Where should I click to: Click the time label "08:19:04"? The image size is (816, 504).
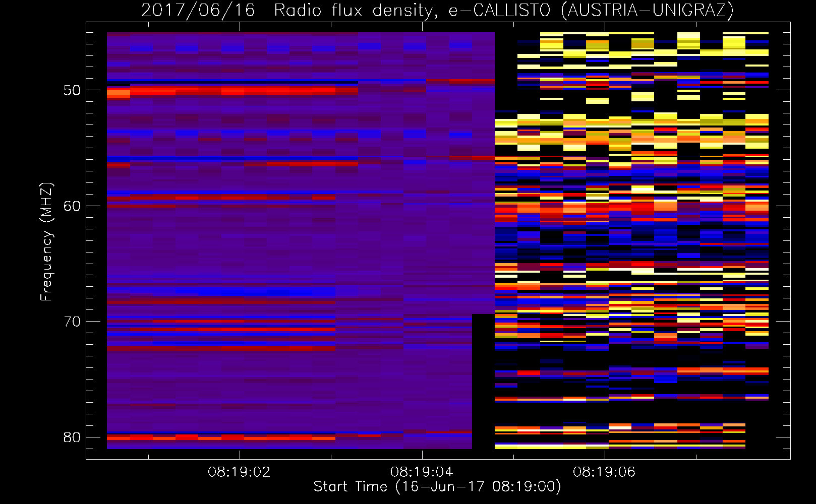(422, 472)
